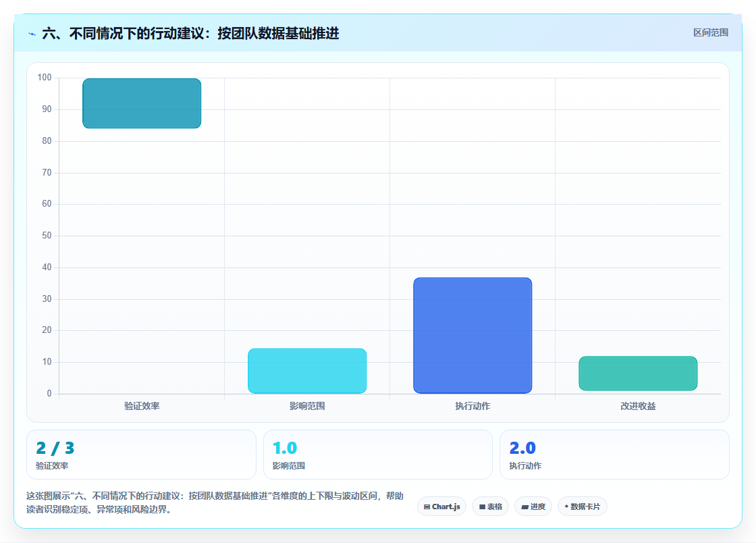Click the section title 六、不同情况下的行动建议
The width and height of the screenshot is (756, 543).
190,33
